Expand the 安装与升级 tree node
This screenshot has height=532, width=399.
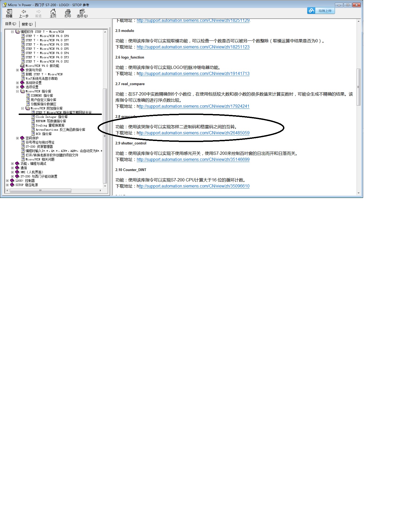[x=17, y=70]
